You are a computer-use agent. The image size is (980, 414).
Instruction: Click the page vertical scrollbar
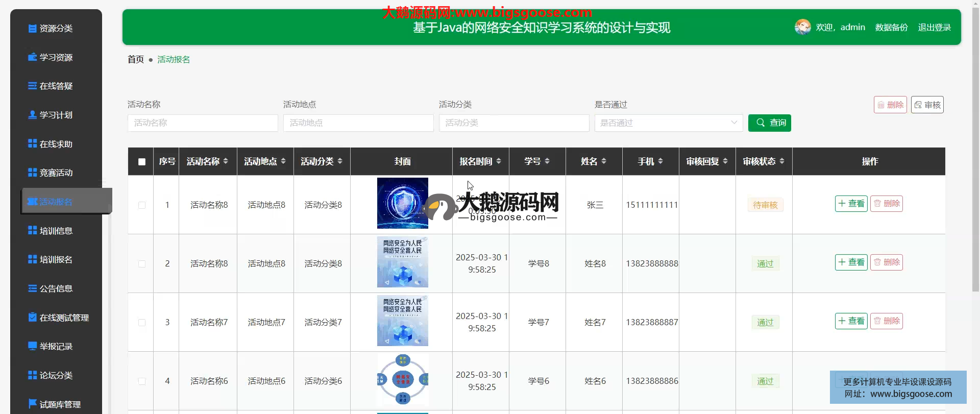(975, 153)
